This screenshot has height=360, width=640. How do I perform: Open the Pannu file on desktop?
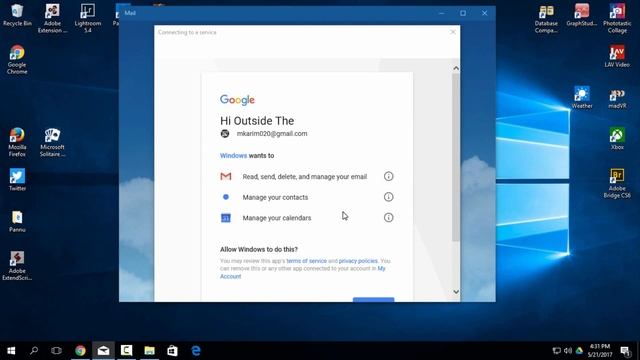pos(17,221)
